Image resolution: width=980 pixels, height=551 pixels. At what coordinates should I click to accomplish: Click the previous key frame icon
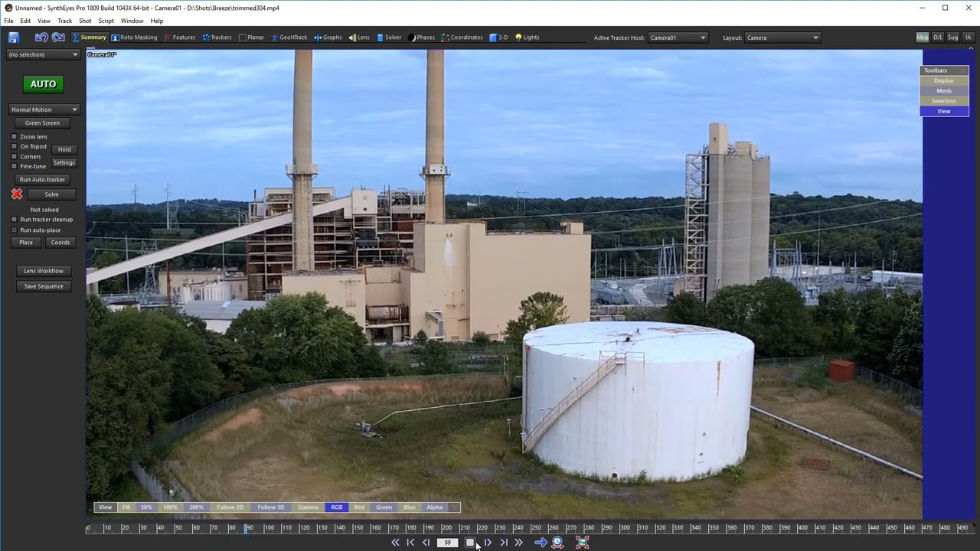tap(411, 543)
